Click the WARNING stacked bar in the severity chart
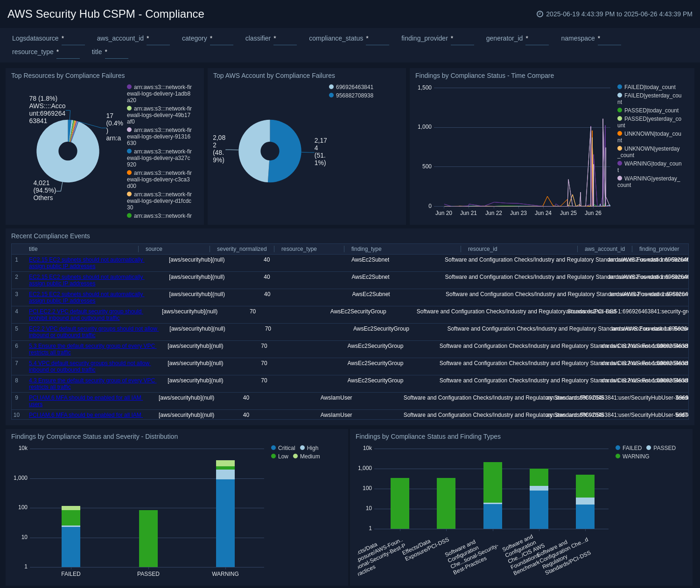The width and height of the screenshot is (700, 588). click(225, 514)
